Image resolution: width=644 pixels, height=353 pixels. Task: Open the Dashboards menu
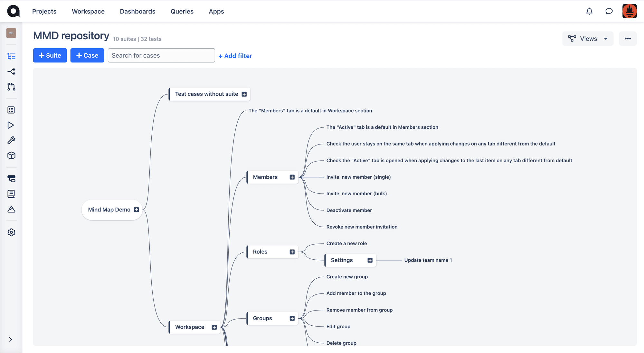coord(137,11)
